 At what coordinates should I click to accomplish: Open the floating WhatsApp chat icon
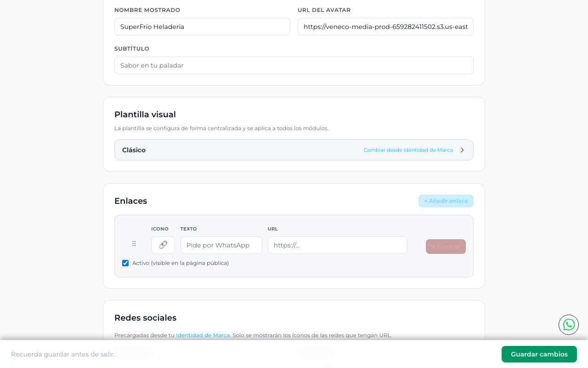pyautogui.click(x=569, y=325)
